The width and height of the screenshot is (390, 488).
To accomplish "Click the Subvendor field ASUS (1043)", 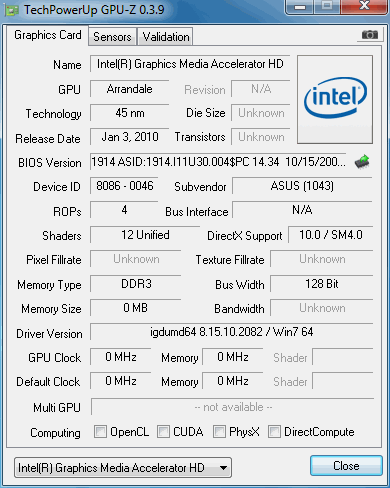I will point(302,186).
